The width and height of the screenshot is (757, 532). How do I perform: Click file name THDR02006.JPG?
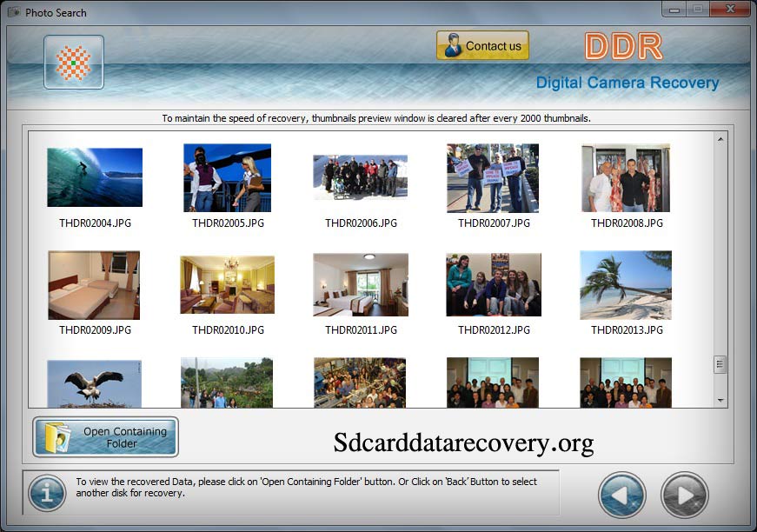tap(362, 223)
